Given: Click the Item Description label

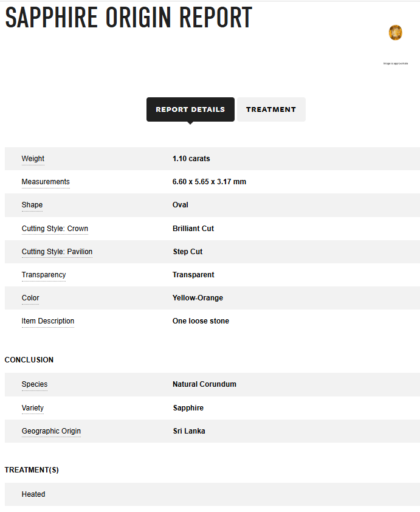Looking at the screenshot, I should click(x=48, y=321).
